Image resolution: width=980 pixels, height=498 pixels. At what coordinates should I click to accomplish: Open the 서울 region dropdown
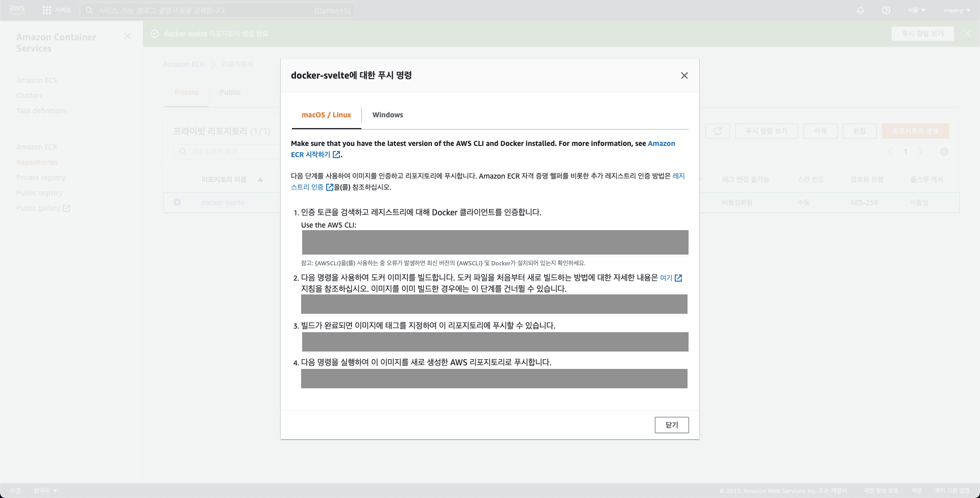(x=916, y=10)
